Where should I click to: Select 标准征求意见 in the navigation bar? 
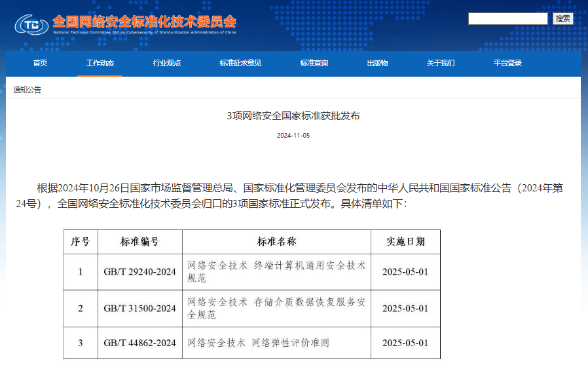coord(240,63)
